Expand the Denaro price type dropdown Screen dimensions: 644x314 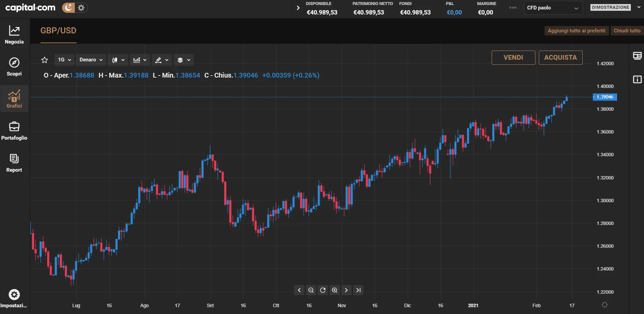[x=91, y=60]
